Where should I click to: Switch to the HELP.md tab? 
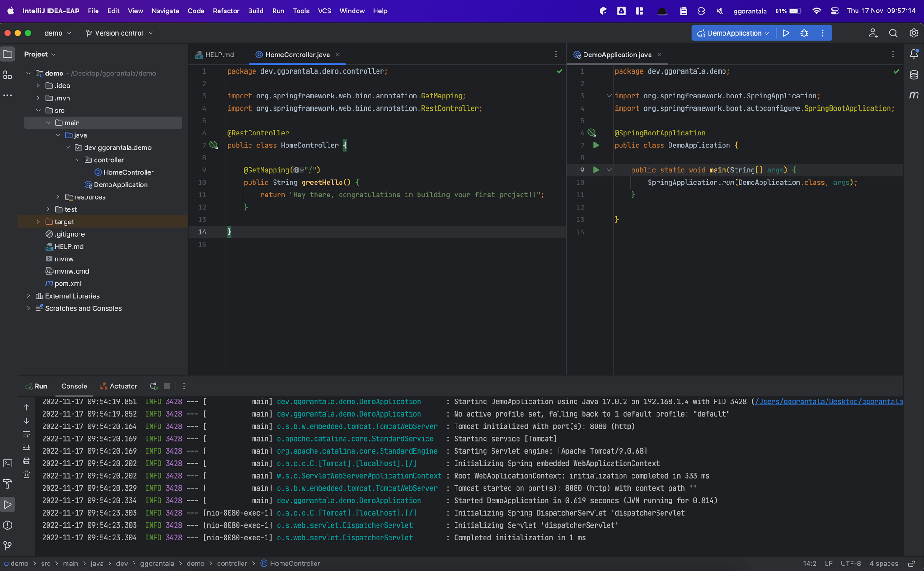pyautogui.click(x=219, y=54)
